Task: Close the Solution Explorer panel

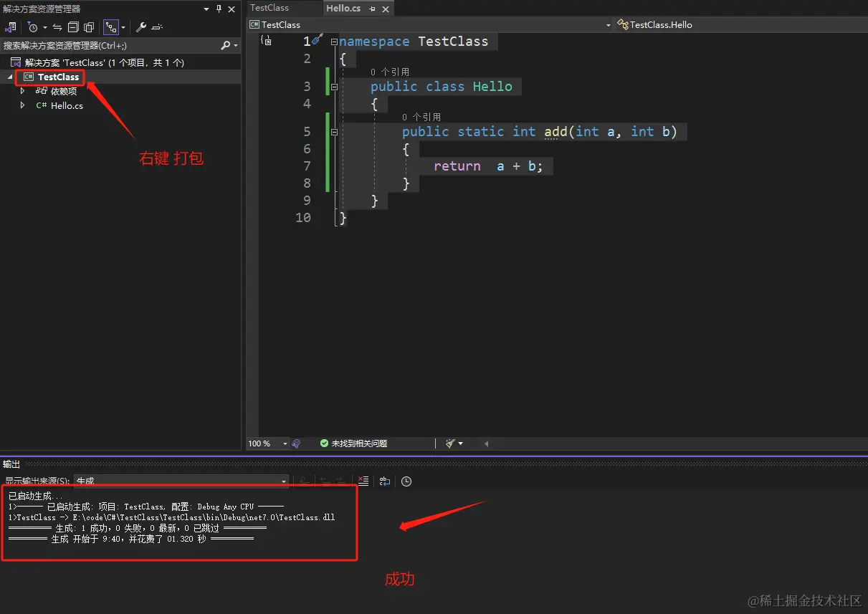Action: [x=232, y=9]
